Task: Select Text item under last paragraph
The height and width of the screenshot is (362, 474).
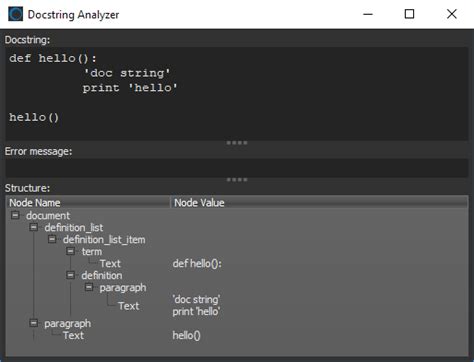Action: coord(73,335)
